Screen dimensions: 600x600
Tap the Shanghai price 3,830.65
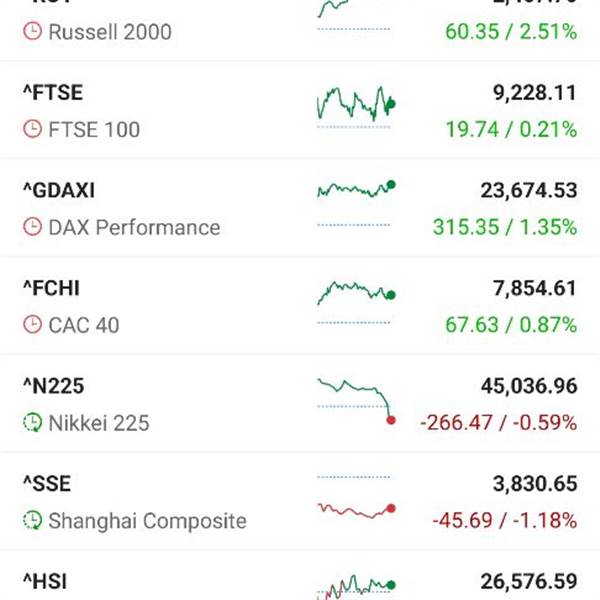535,484
